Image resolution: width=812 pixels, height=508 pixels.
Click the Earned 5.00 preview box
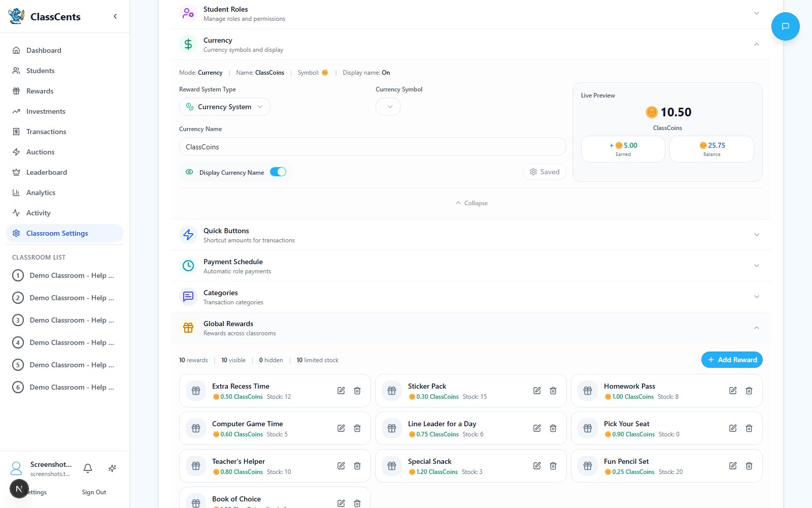tap(623, 149)
